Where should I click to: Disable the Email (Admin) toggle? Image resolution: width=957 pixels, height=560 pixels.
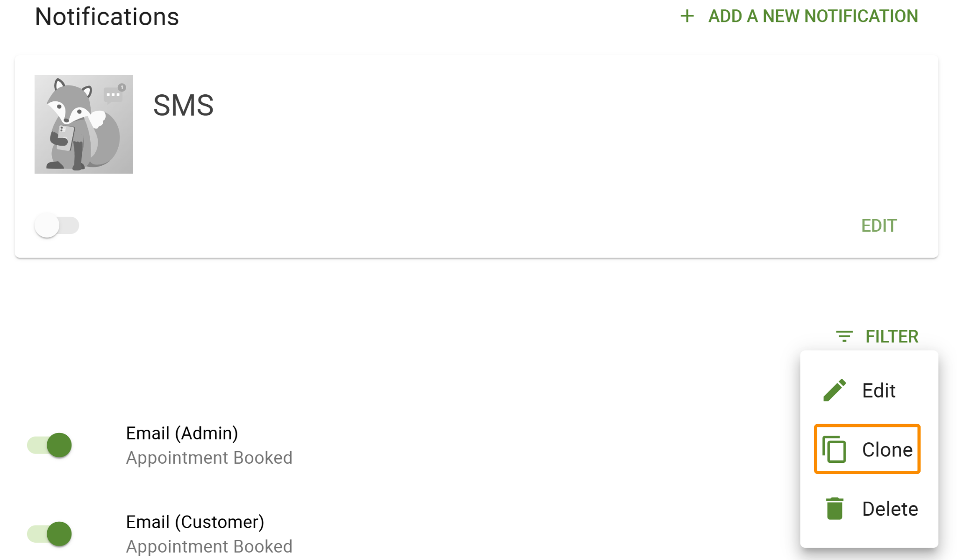coord(50,445)
